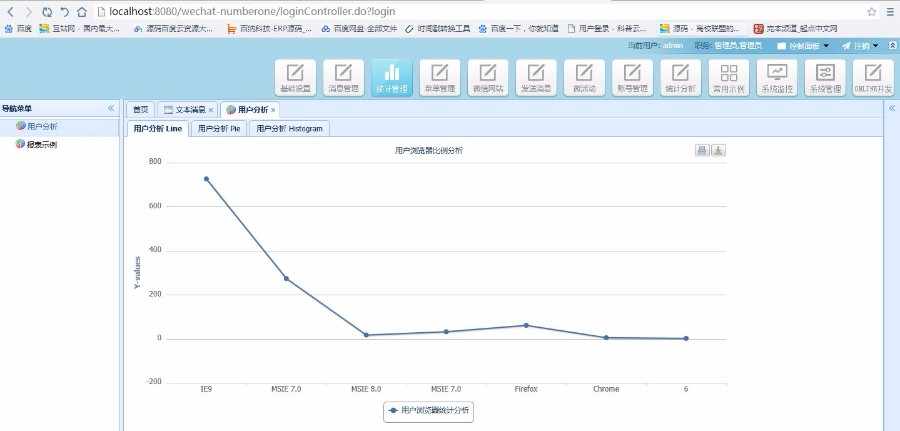900x431 pixels.
Task: Select the highlighted 统计管理 bar-chart module
Action: click(x=391, y=77)
